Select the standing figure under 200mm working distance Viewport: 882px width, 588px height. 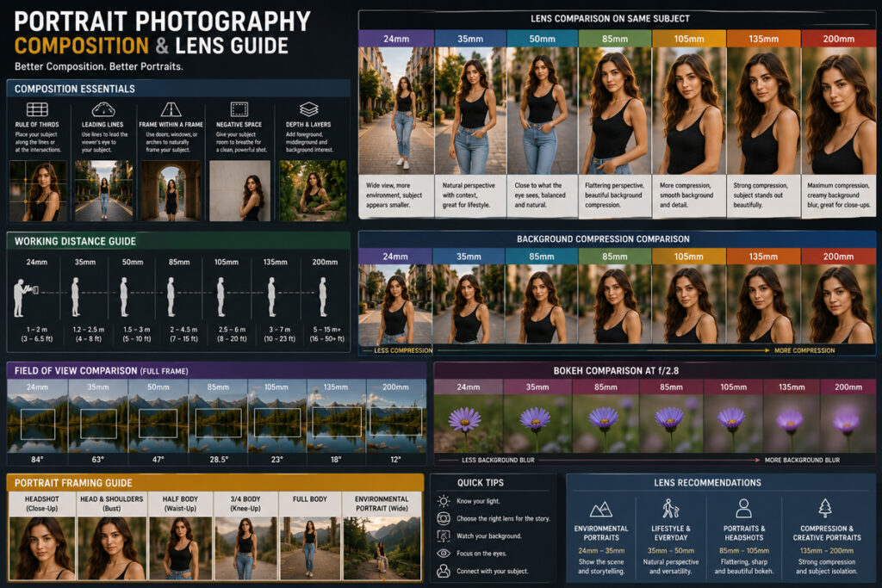point(323,297)
